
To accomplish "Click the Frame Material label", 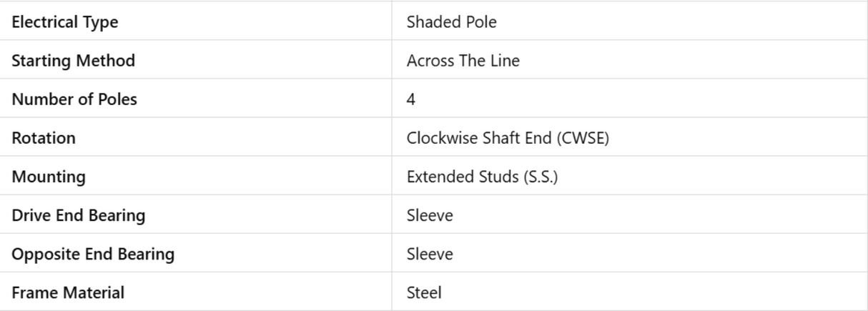I will 68,292.
